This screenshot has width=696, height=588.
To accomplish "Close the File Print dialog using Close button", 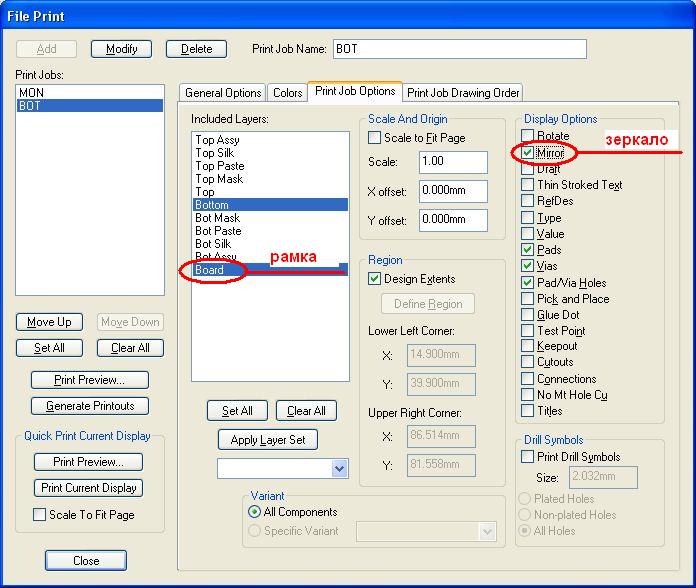I will (x=86, y=561).
